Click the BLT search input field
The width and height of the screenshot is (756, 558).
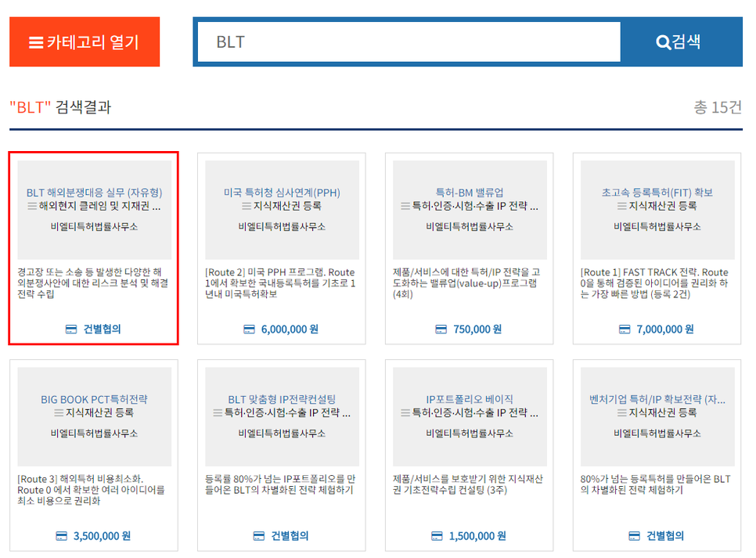tap(409, 42)
